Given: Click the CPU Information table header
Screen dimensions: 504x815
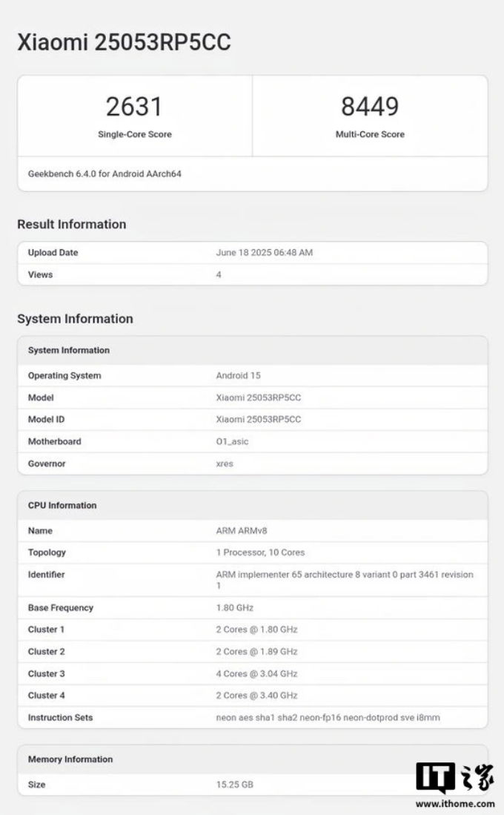Looking at the screenshot, I should click(62, 505).
